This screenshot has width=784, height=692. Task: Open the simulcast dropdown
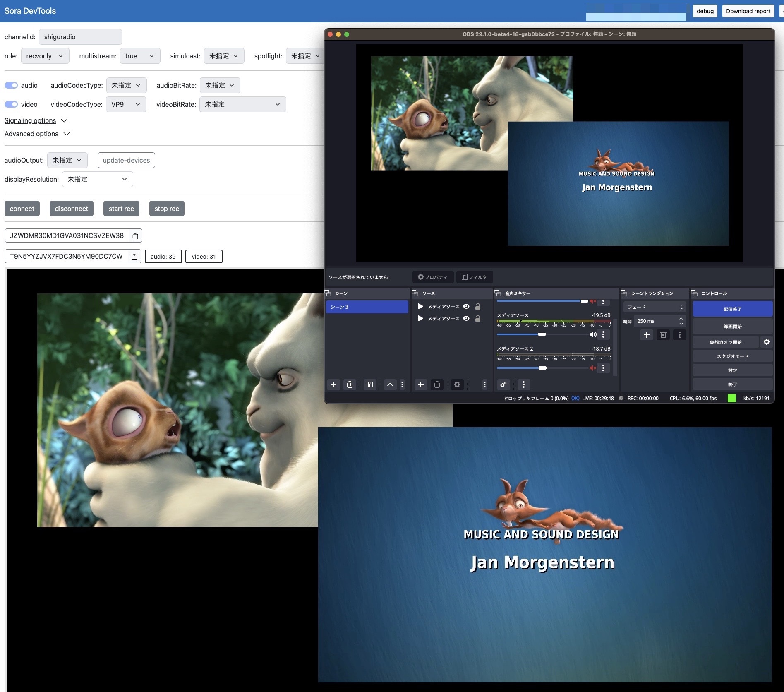[224, 56]
